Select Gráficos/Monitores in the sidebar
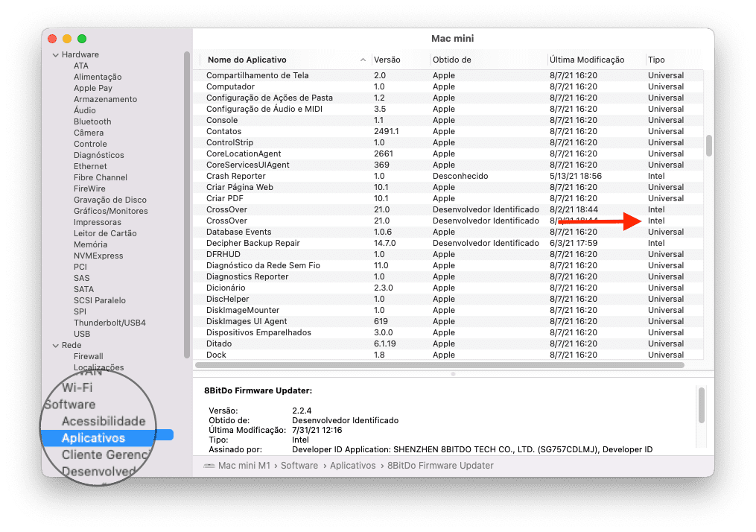The image size is (756, 532). point(110,211)
